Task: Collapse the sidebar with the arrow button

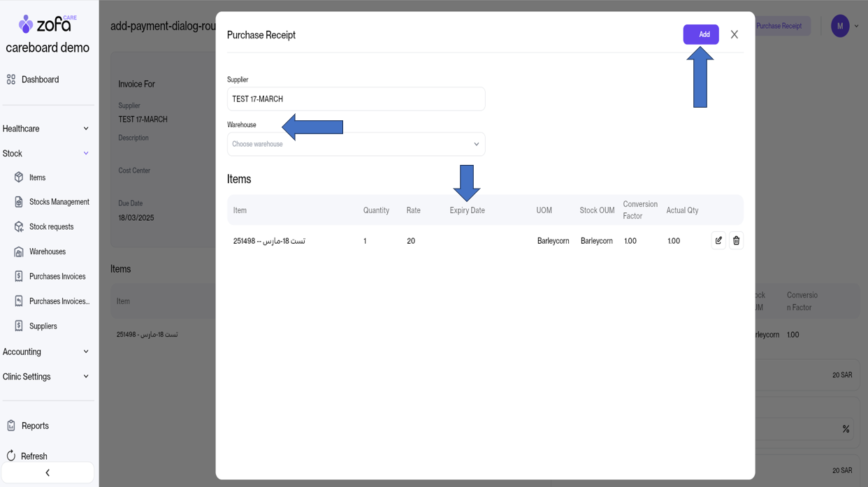Action: pyautogui.click(x=48, y=473)
